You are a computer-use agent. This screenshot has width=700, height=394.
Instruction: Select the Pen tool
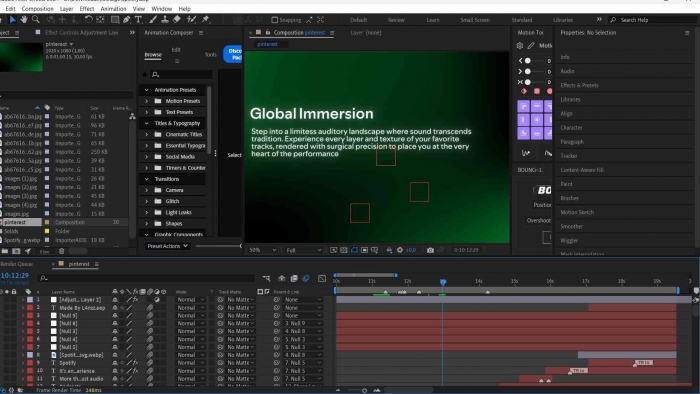127,20
